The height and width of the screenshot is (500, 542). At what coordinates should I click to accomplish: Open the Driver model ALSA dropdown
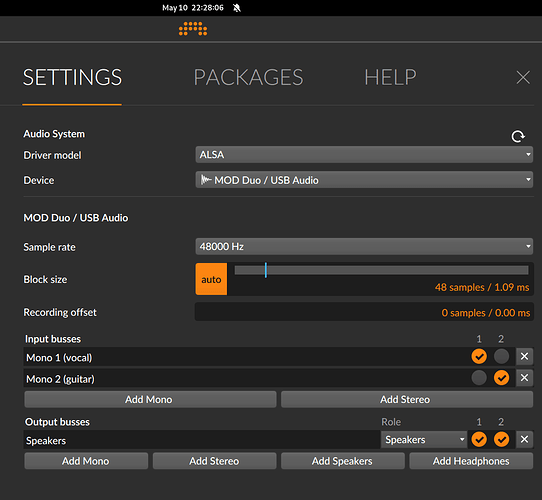pos(364,155)
